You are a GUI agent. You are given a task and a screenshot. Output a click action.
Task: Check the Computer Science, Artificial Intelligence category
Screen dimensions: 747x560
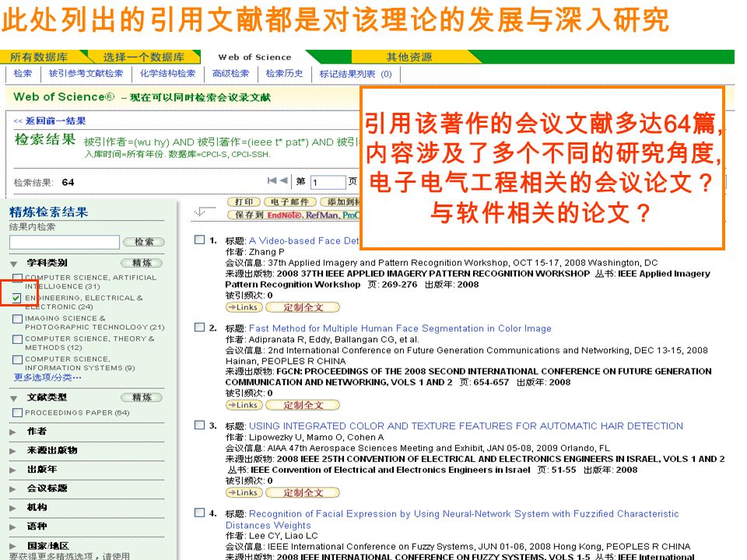click(18, 278)
